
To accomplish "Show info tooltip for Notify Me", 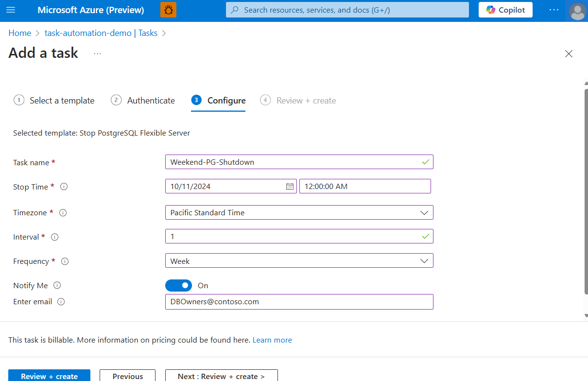I will coord(57,285).
